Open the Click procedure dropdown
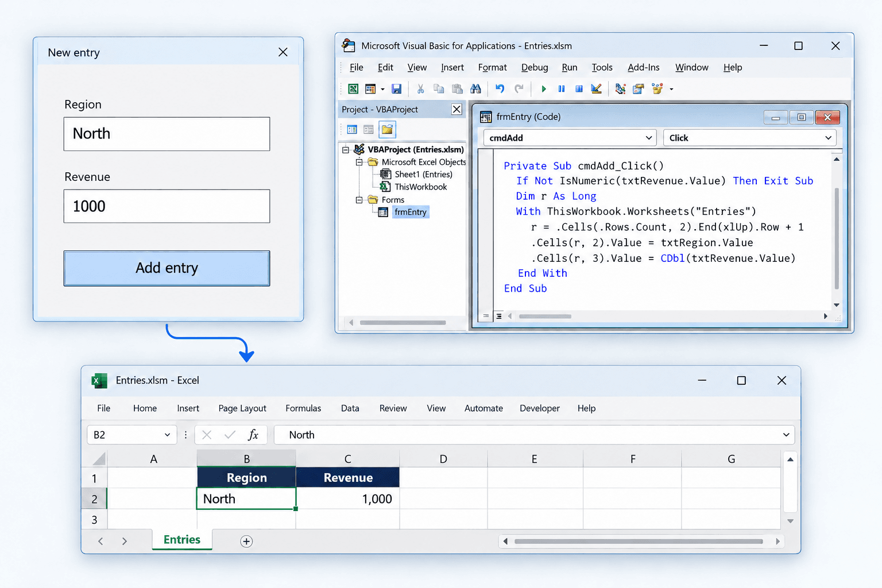Screen dimensions: 882x588 828,138
